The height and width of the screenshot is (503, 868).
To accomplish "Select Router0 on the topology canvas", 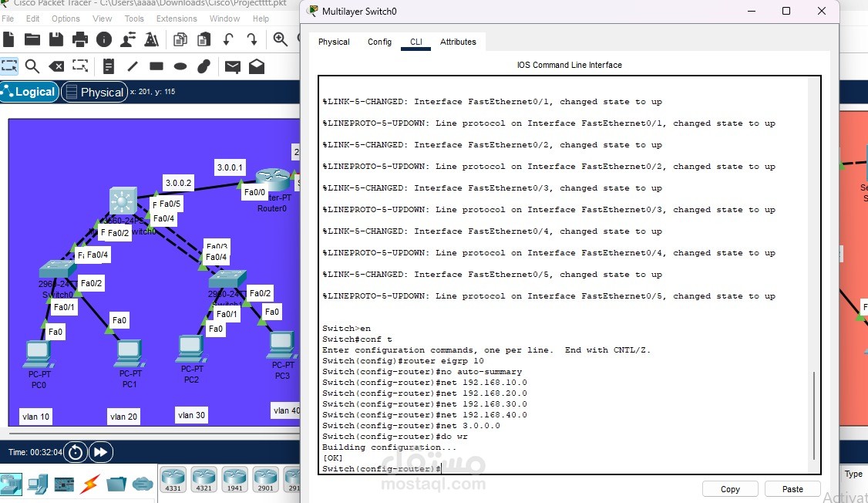I will [272, 179].
